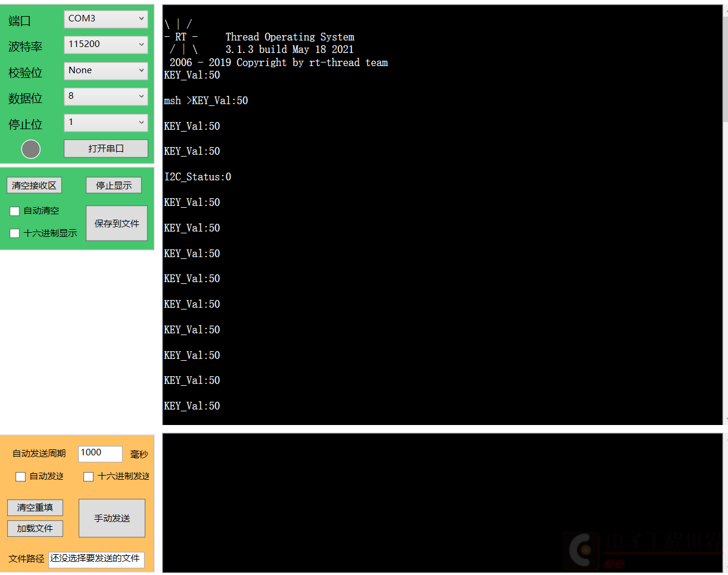Click the 加载文件 button
Screen dimensions: 728x575
point(35,529)
